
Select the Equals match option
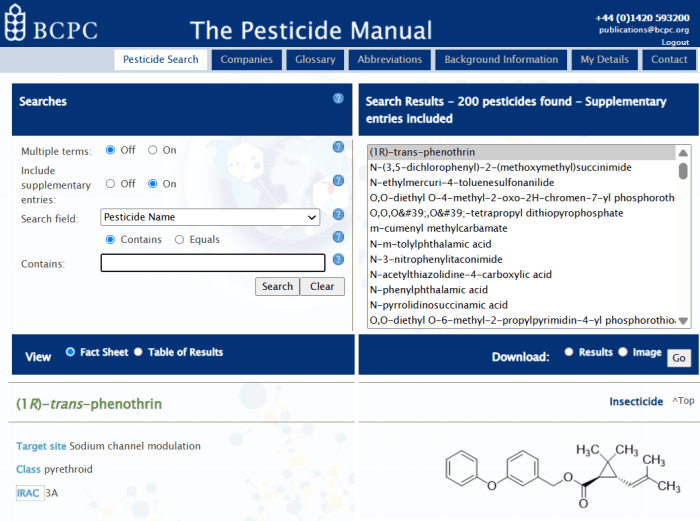[179, 240]
